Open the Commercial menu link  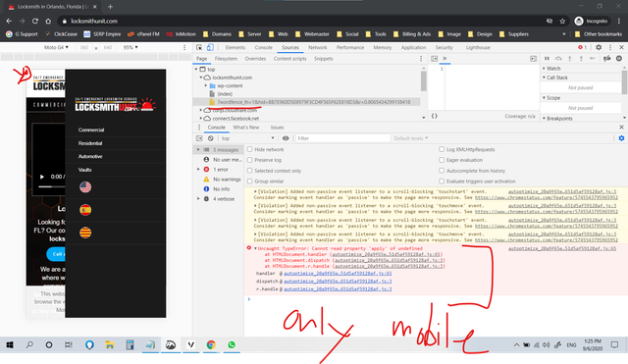[91, 130]
